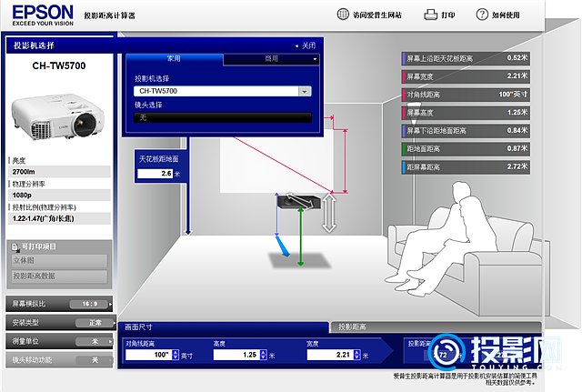The width and height of the screenshot is (582, 392).
Task: Click the ceiling-to-floor distance input field
Action: click(x=154, y=173)
